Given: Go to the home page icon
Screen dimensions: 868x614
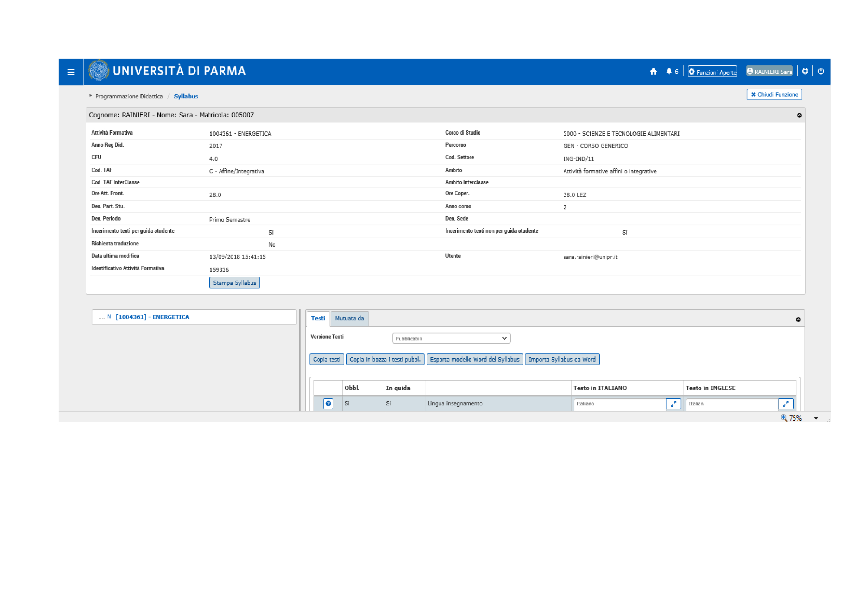Looking at the screenshot, I should point(653,71).
